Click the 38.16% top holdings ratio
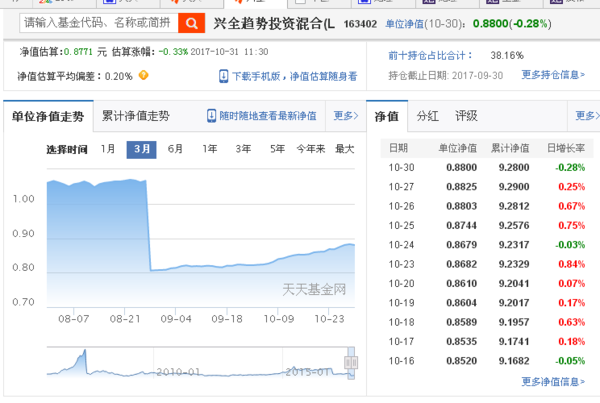This screenshot has width=600, height=403. [507, 55]
